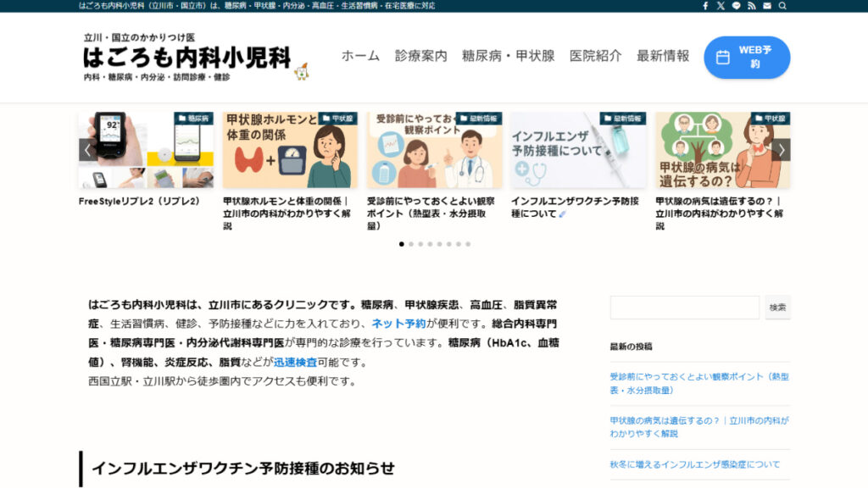868x488 pixels.
Task: Open the search magnifier icon top right
Action: click(782, 6)
